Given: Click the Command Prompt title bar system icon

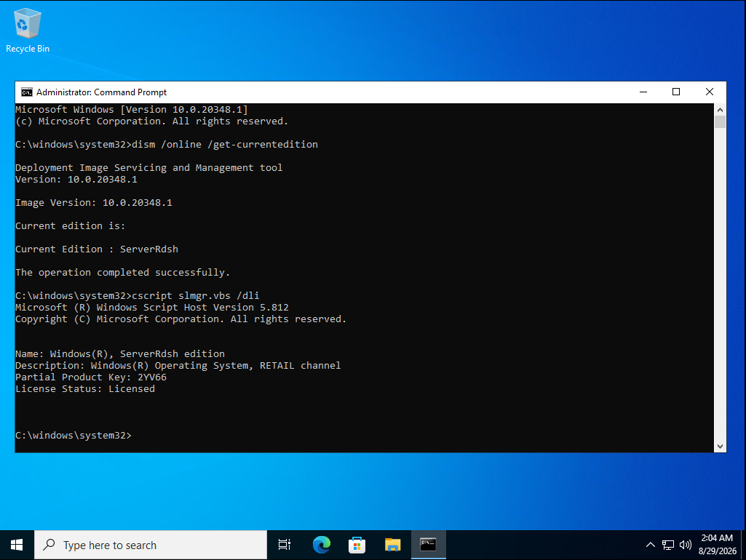Looking at the screenshot, I should coord(27,92).
